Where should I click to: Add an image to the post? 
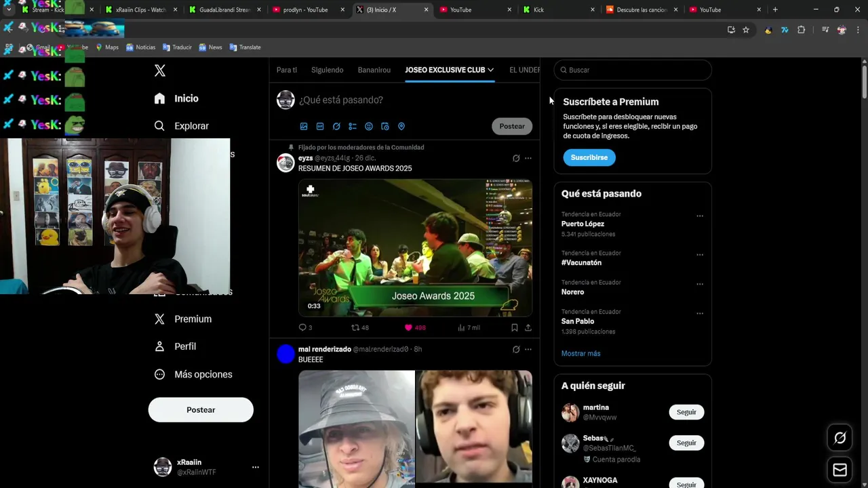[304, 126]
